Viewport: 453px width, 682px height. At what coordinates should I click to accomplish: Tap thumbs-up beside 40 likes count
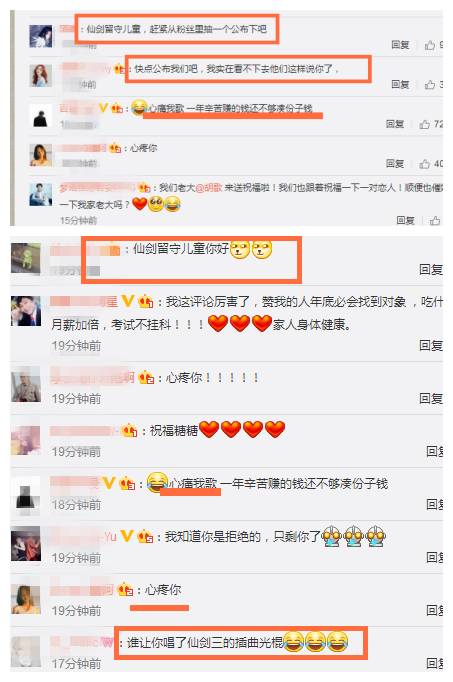coord(424,164)
